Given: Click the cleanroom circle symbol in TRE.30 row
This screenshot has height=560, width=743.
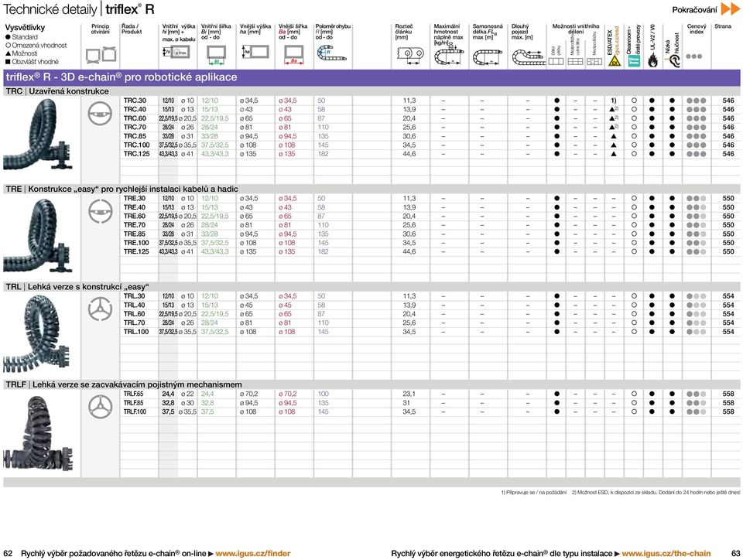Looking at the screenshot, I should (634, 198).
